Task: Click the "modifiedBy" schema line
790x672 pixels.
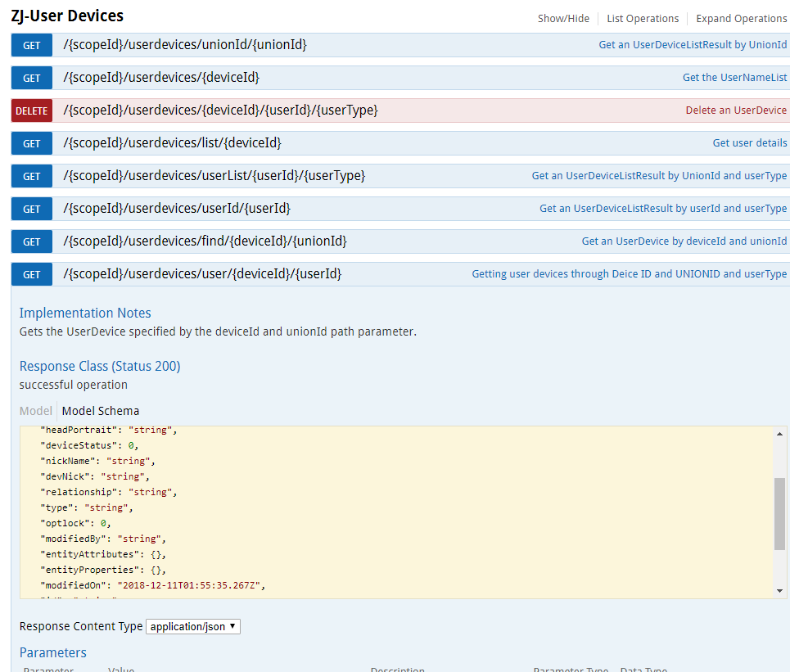Action: point(103,539)
